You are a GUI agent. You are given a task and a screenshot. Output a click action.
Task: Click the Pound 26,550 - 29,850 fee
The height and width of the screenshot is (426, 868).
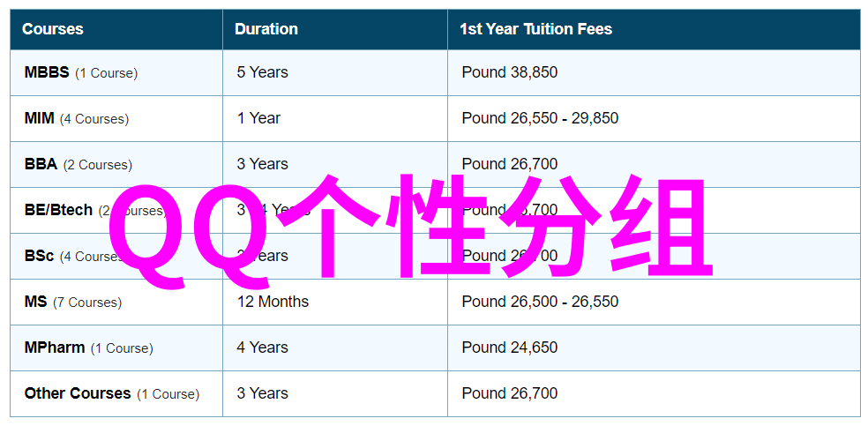coord(540,118)
